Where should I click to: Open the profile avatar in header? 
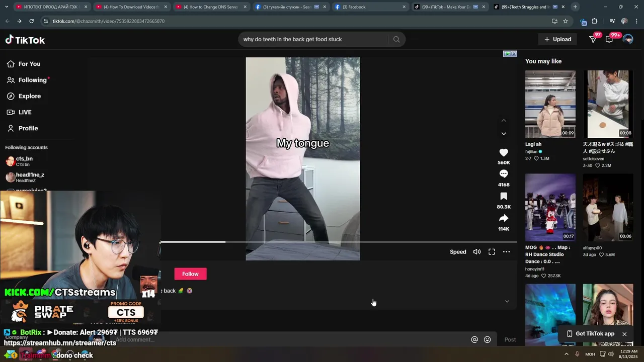click(x=627, y=39)
